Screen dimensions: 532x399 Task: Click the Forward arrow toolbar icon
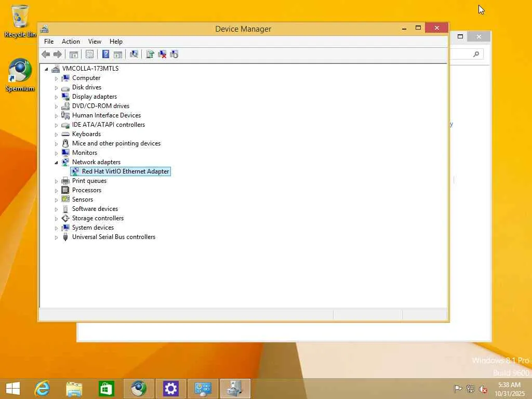(58, 54)
